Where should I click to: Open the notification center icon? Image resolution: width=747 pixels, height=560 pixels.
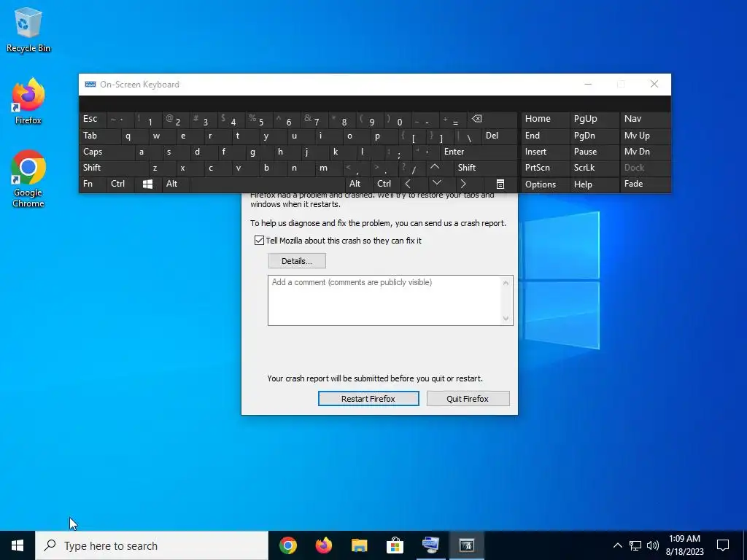point(723,545)
